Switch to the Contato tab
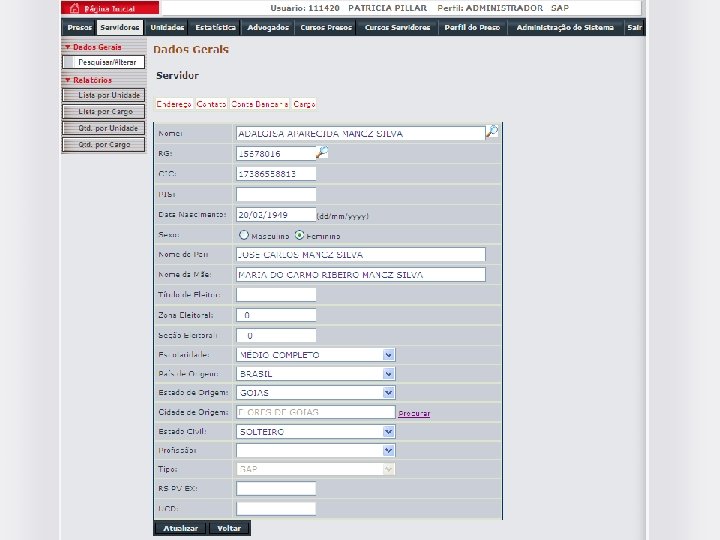The image size is (720, 540). click(211, 104)
